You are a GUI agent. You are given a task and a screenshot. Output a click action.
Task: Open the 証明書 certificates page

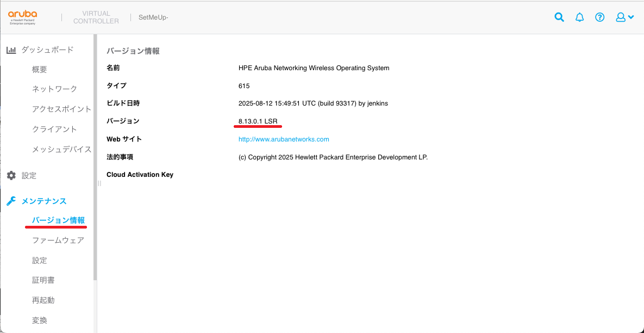pos(43,280)
